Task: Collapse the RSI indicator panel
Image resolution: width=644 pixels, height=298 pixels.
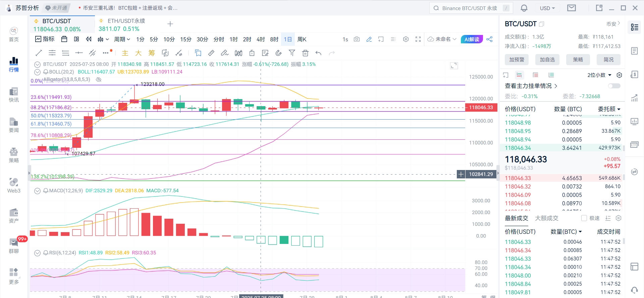Action: coord(37,253)
